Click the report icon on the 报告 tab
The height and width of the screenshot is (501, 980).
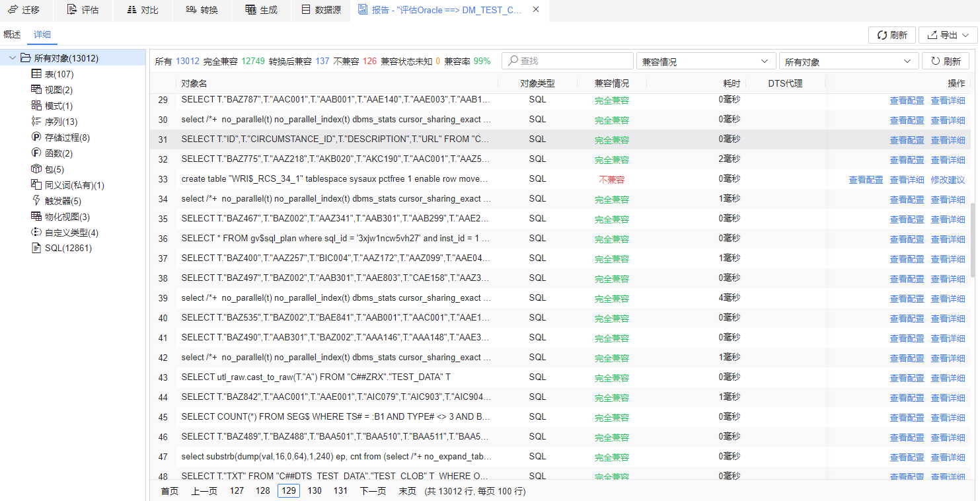click(x=363, y=10)
